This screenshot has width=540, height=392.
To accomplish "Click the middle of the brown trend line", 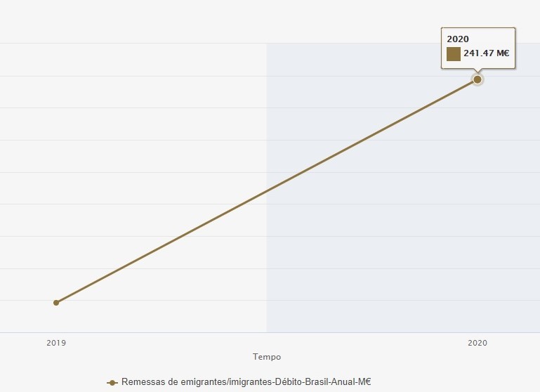I will 267,191.
